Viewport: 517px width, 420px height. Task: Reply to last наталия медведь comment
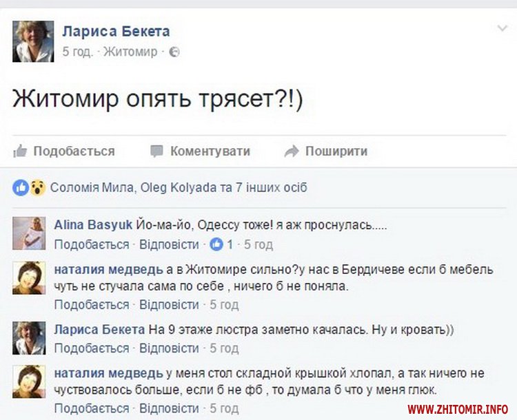pyautogui.click(x=169, y=408)
